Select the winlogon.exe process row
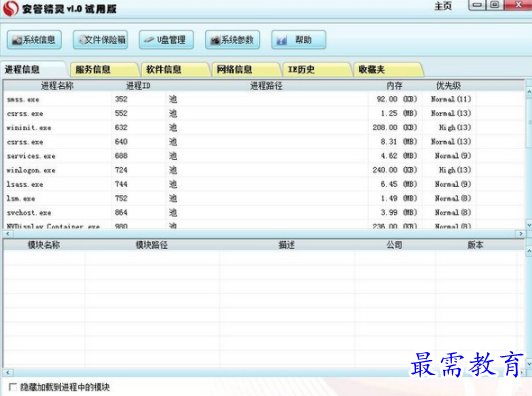This screenshot has height=396, width=532. tap(264, 170)
